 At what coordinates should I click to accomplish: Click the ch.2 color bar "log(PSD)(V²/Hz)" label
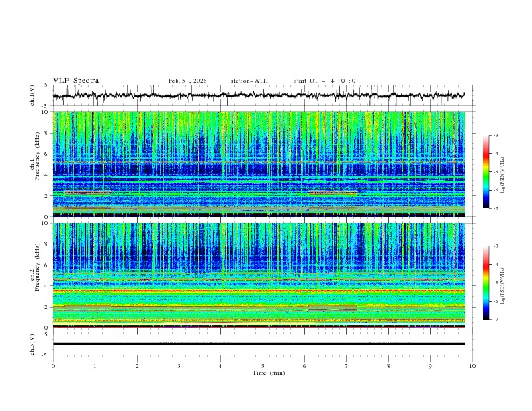click(x=503, y=286)
